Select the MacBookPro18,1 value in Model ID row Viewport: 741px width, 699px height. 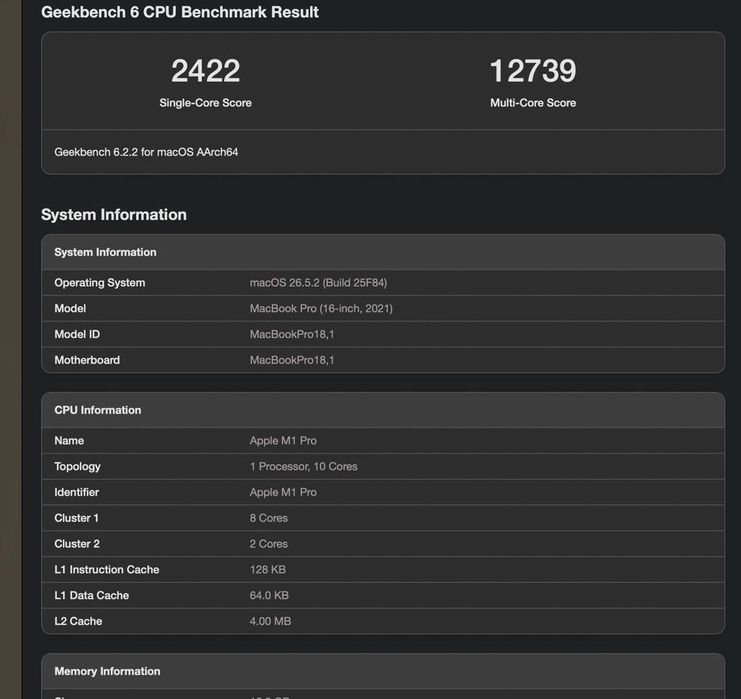tap(292, 334)
